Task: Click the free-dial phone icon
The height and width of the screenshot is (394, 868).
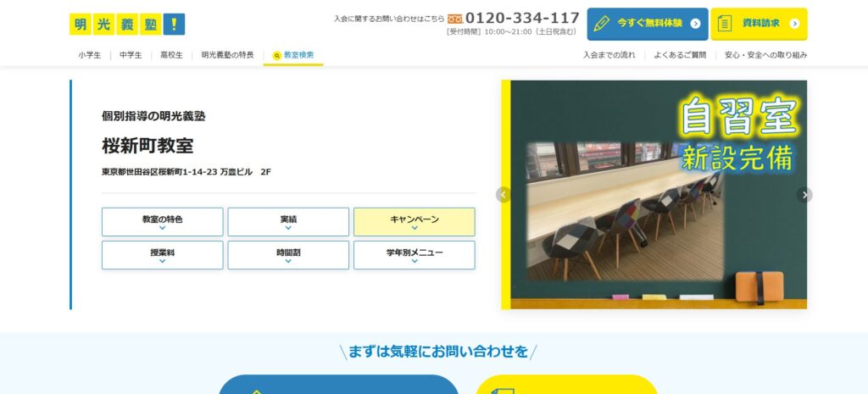Action: pos(455,18)
